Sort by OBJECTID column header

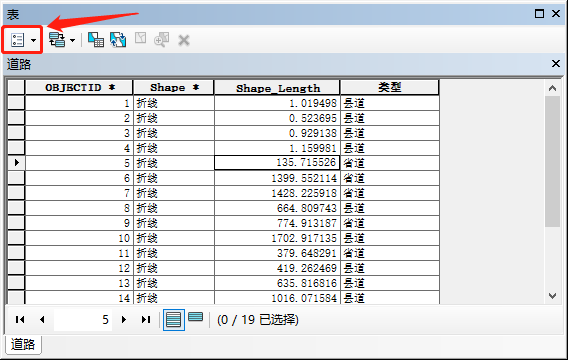[x=79, y=88]
